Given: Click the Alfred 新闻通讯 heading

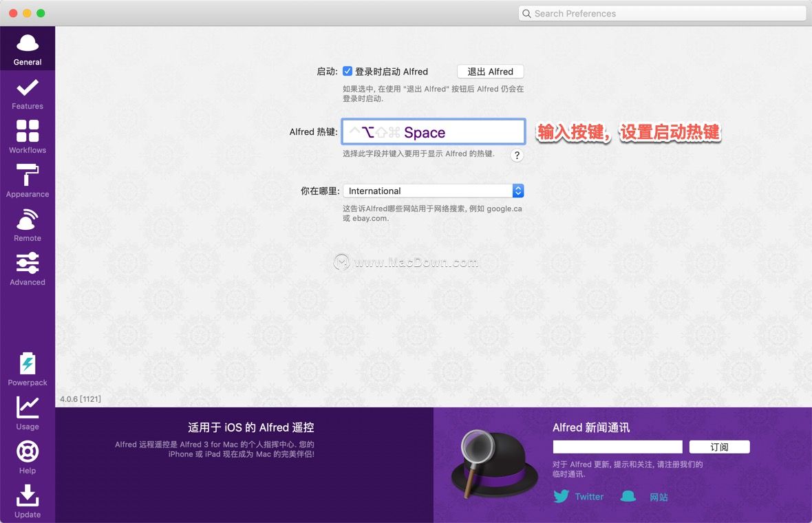Looking at the screenshot, I should coord(591,427).
